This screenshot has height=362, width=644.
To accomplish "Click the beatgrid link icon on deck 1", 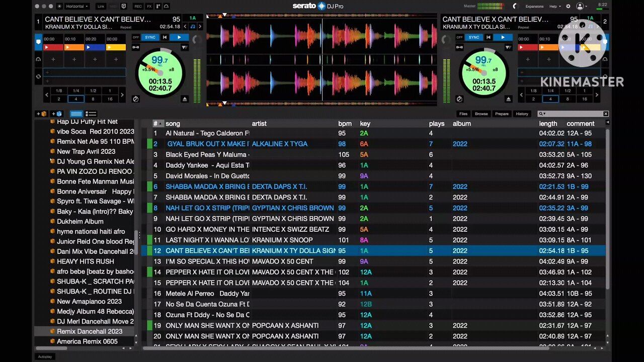I will click(x=136, y=47).
